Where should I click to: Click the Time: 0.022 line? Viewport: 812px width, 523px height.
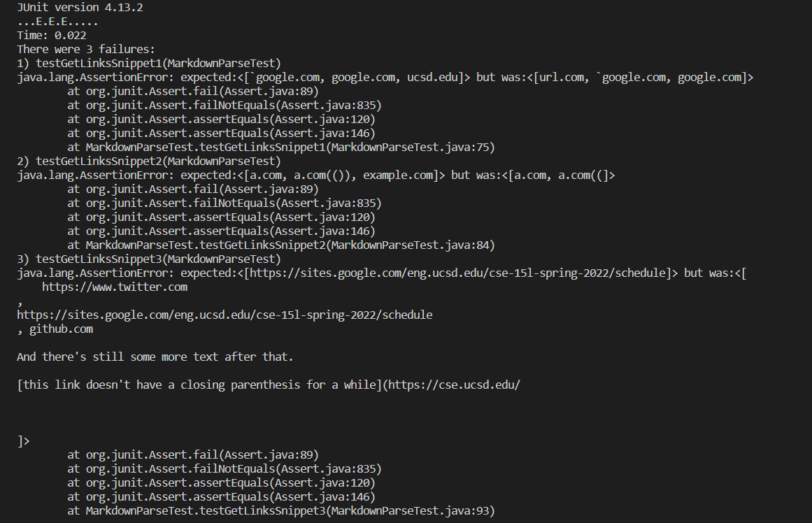click(x=52, y=35)
